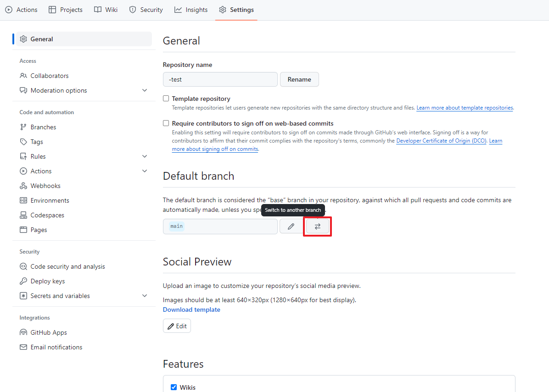The image size is (549, 392).
Task: Click the GitHub Apps icon
Action: (x=23, y=332)
